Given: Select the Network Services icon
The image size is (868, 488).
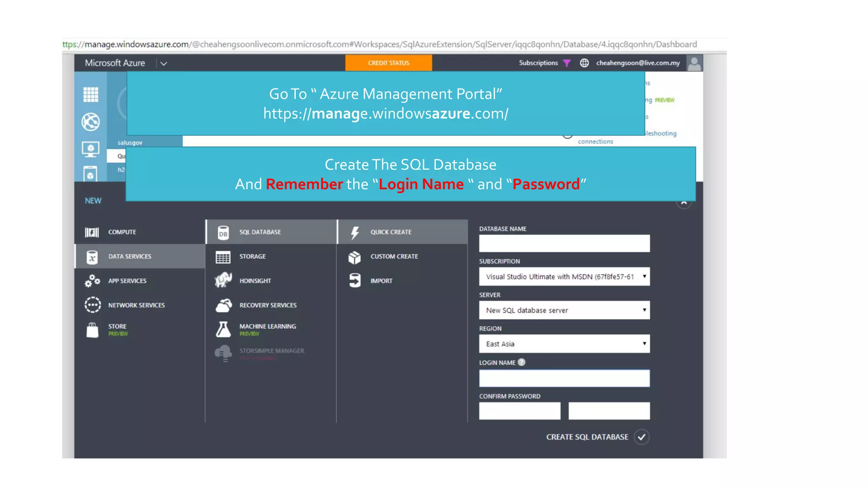Looking at the screenshot, I should click(92, 305).
